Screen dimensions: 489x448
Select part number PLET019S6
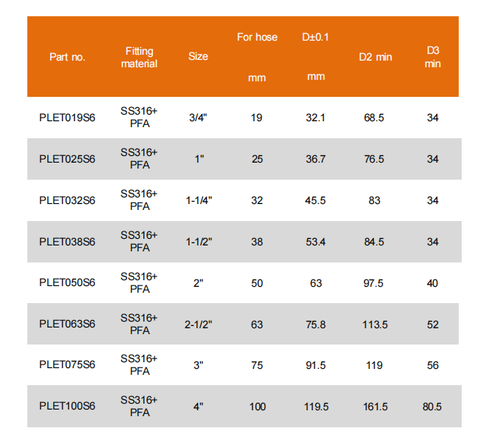(x=67, y=118)
